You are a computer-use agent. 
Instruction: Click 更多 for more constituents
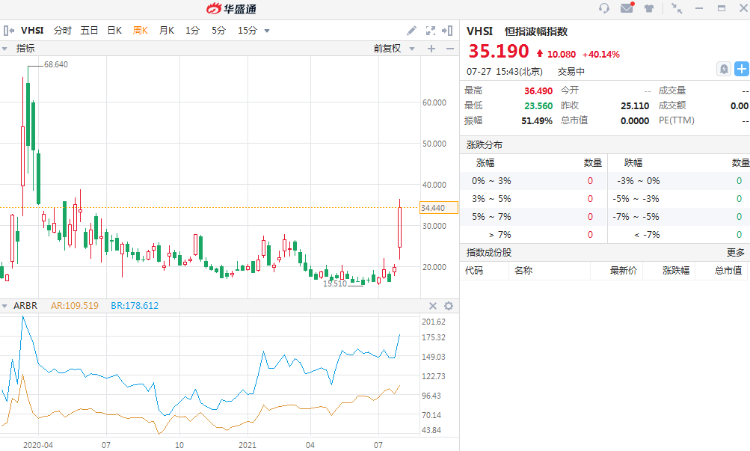point(736,253)
